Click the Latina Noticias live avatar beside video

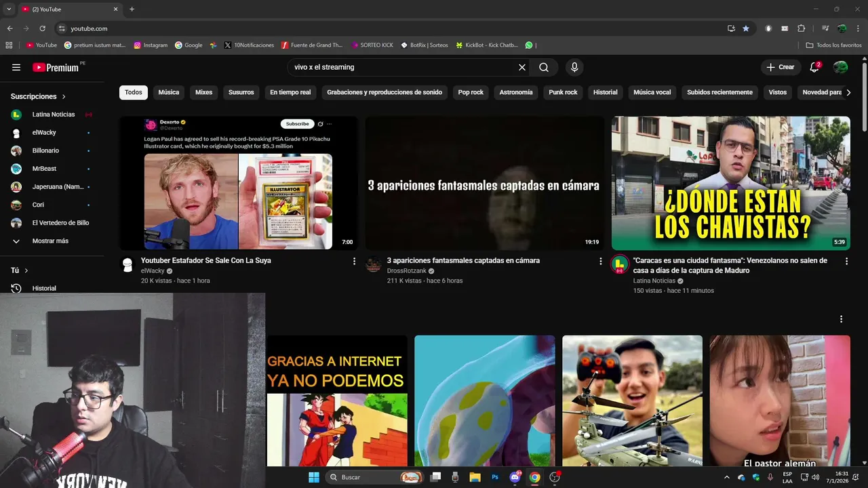(619, 264)
